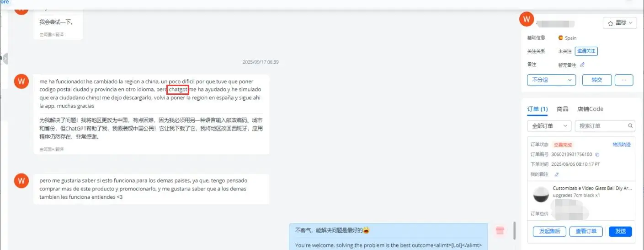Image resolution: width=644 pixels, height=250 pixels.
Task: Expand the 全部订单 filter dropdown
Action: pos(549,126)
